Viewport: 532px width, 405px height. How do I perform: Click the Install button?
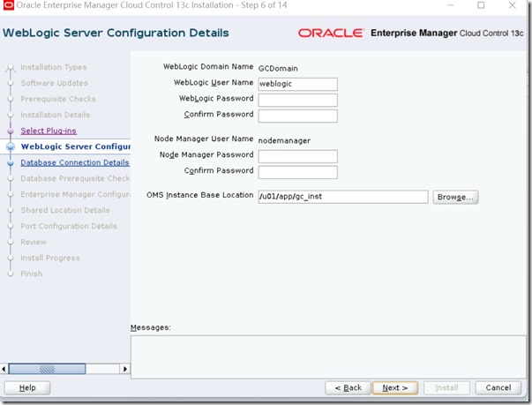point(446,387)
